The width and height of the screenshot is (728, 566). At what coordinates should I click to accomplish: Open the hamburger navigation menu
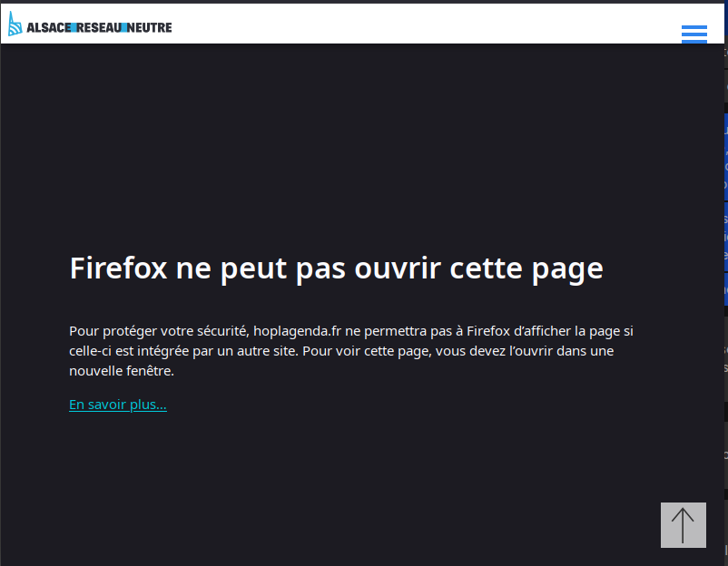pos(694,34)
